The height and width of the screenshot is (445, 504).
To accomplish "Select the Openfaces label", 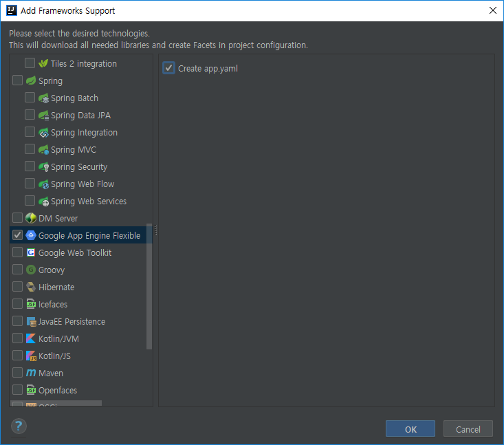I will [x=58, y=391].
